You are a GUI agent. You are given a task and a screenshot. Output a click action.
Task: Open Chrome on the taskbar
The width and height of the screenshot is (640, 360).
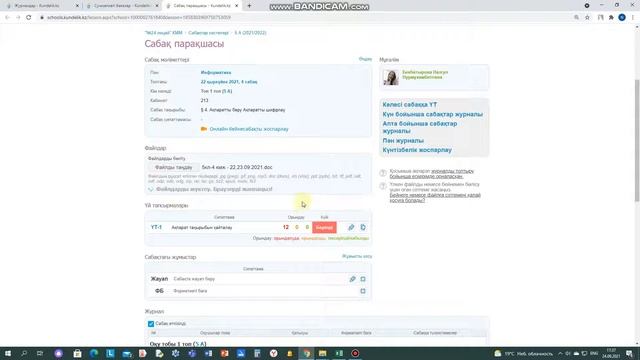pyautogui.click(x=307, y=353)
